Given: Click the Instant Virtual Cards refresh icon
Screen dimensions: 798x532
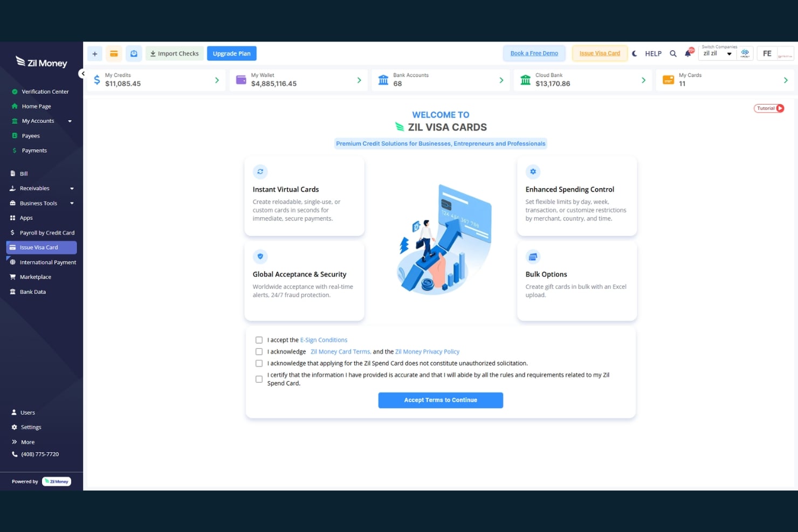Looking at the screenshot, I should pyautogui.click(x=260, y=171).
